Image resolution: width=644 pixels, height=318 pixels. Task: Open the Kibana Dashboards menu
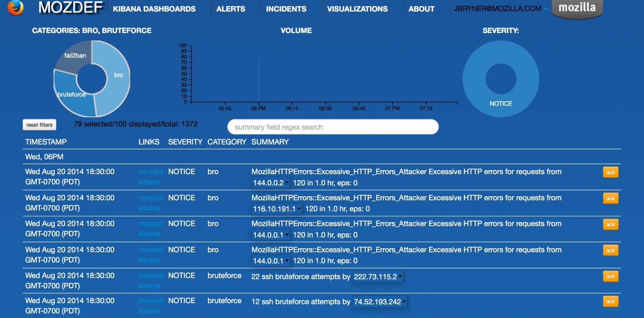coord(154,9)
